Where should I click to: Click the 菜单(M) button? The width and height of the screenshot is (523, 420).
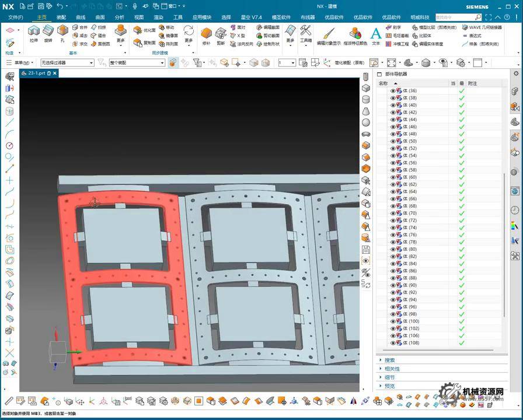coord(22,62)
